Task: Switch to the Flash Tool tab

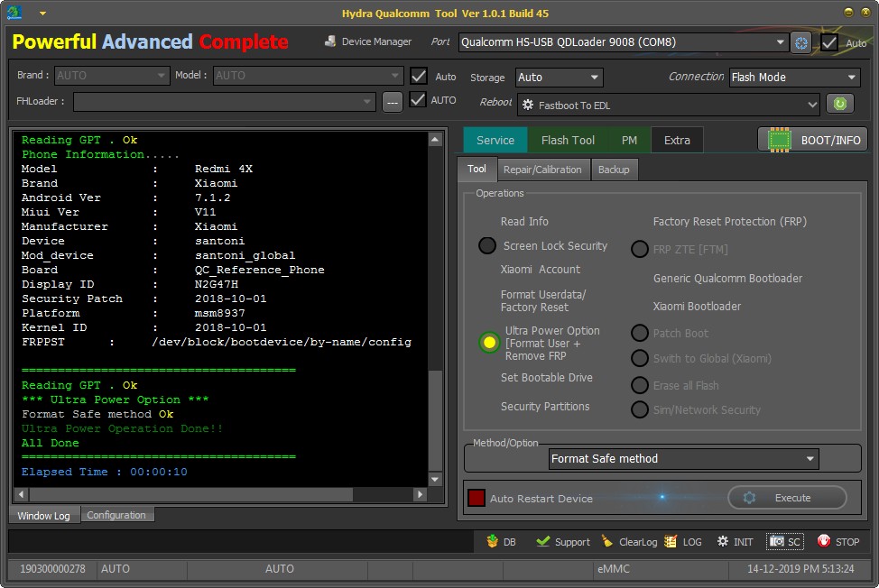Action: coord(568,140)
